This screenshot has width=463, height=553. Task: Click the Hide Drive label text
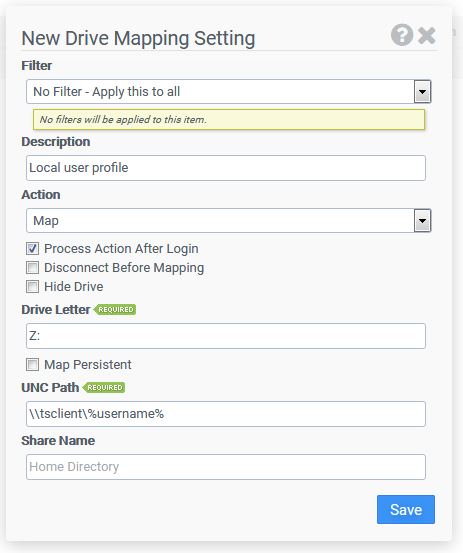pos(74,287)
